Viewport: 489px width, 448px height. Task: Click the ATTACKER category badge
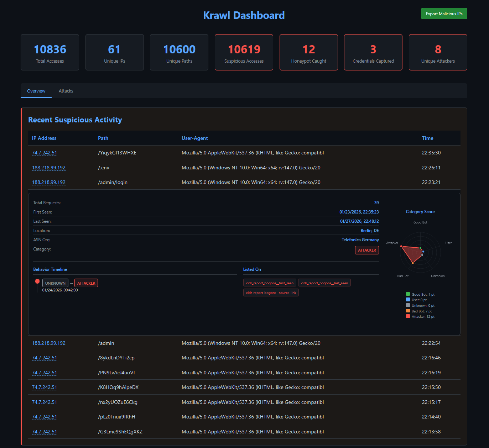click(366, 250)
